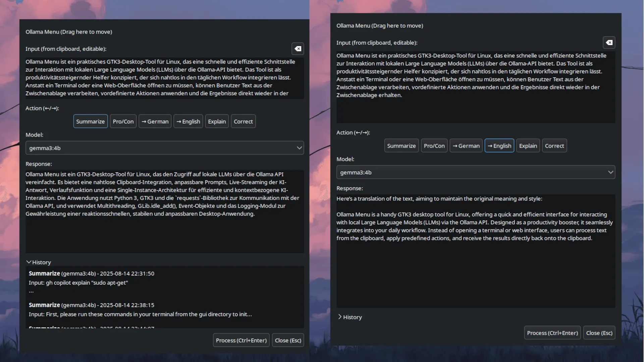Screen dimensions: 644x362
Task: Select → German action in left window
Action: click(155, 121)
